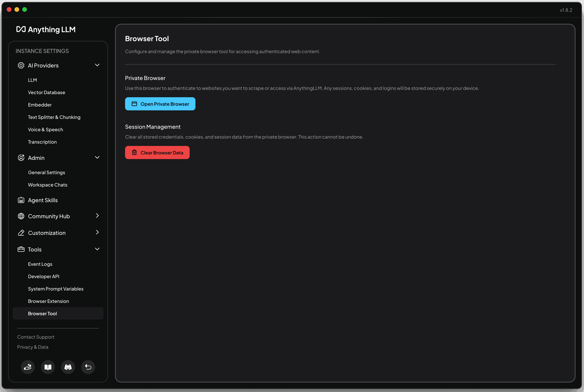
Task: Expand the Community Hub chevron
Action: (97, 216)
